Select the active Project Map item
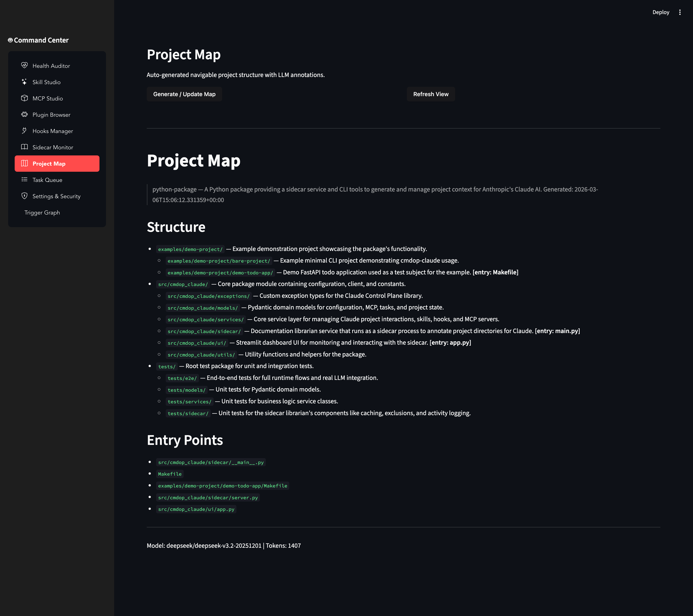Image resolution: width=693 pixels, height=616 pixels. pyautogui.click(x=57, y=164)
